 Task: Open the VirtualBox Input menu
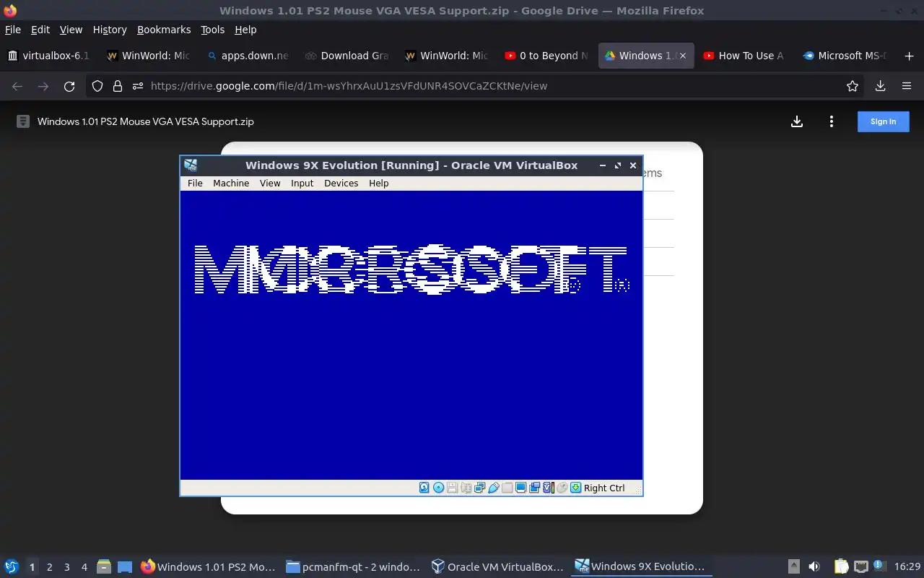[302, 183]
